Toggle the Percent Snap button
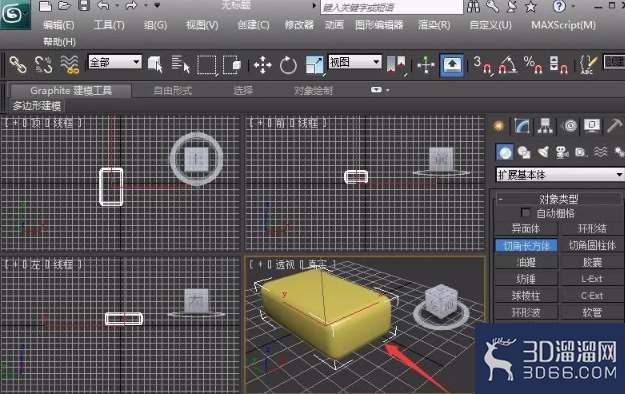Viewport: 625px width, 394px height. [x=533, y=65]
